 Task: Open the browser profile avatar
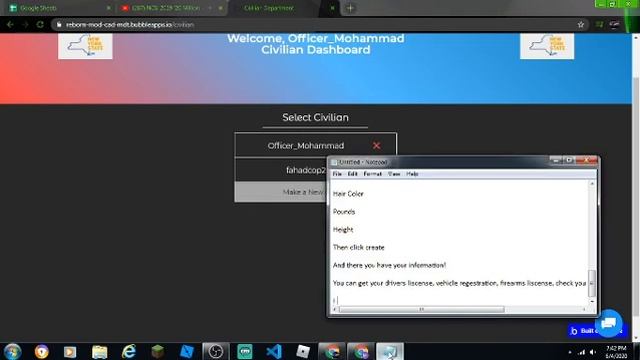point(614,24)
